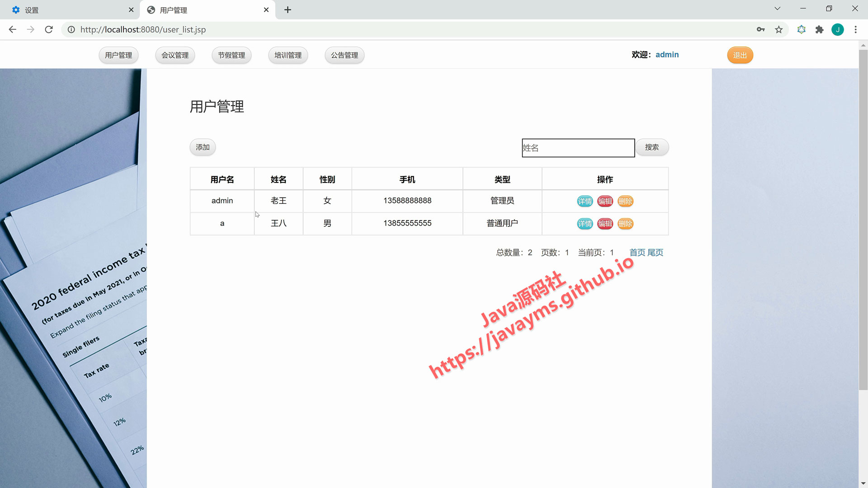Screen dimensions: 868x488
Task: Log out with the 退出 button
Action: [740, 55]
